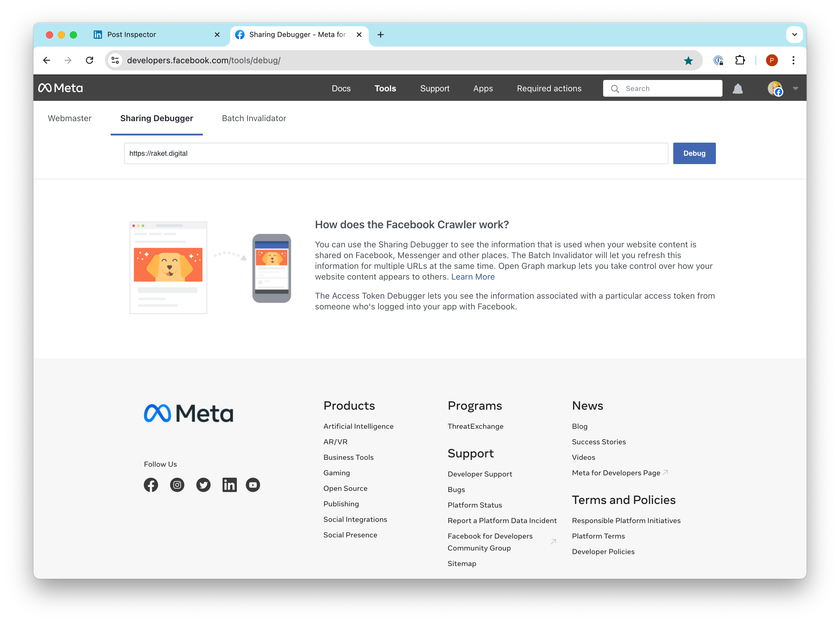Open the browser Extensions puzzle icon

coord(740,60)
